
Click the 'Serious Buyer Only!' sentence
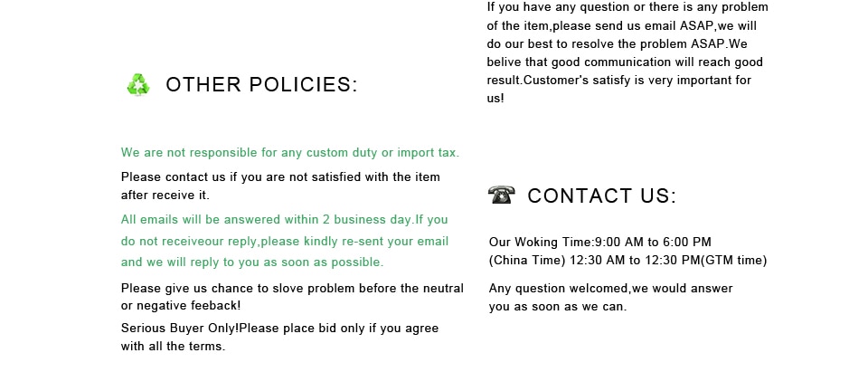[280, 329]
